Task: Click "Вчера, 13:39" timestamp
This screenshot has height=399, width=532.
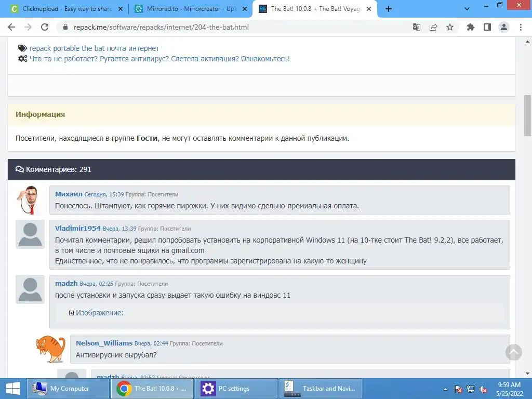Action: pos(119,229)
